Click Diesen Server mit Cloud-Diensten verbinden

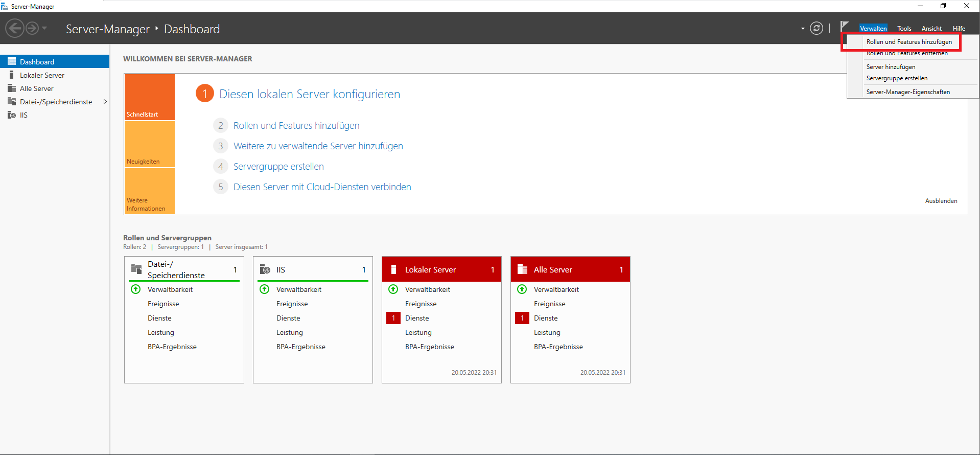pyautogui.click(x=322, y=187)
